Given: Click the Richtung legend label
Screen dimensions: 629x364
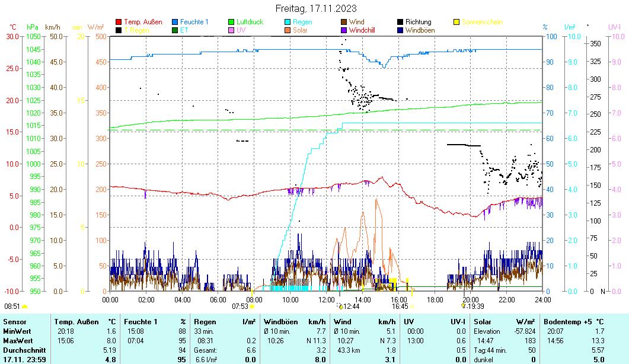Looking at the screenshot, I should [x=418, y=22].
